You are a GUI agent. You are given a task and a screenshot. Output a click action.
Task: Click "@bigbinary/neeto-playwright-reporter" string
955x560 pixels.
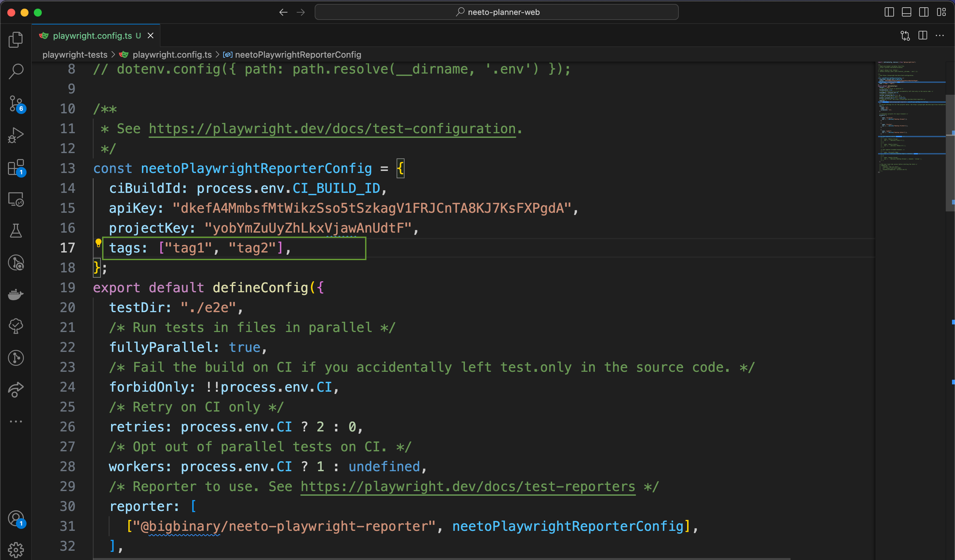click(x=284, y=526)
